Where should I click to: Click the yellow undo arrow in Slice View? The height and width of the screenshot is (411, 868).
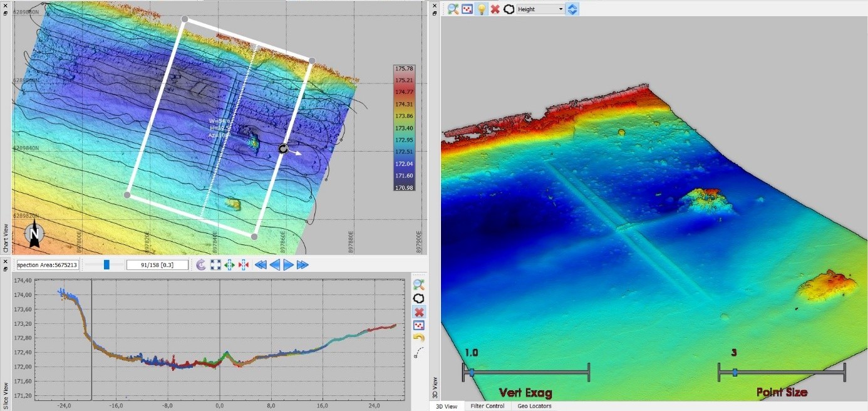pyautogui.click(x=419, y=338)
